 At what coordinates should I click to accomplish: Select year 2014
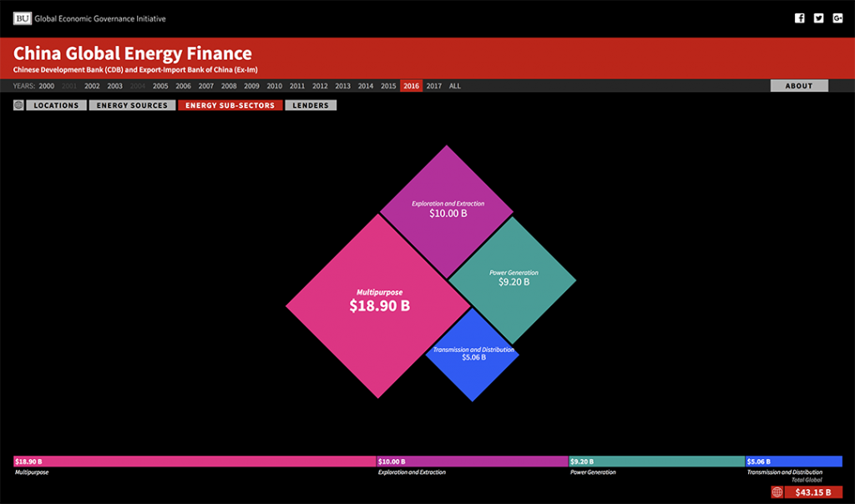click(x=366, y=86)
